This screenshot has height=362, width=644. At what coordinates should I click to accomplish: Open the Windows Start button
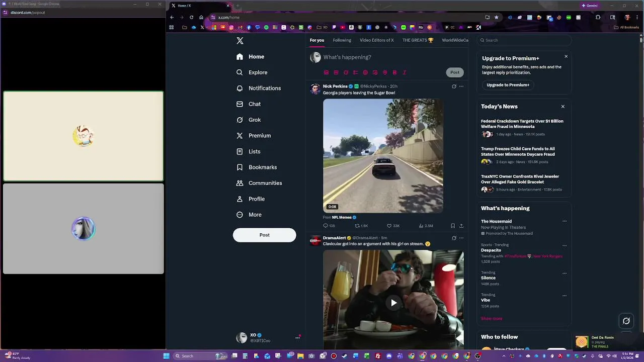coord(166,356)
